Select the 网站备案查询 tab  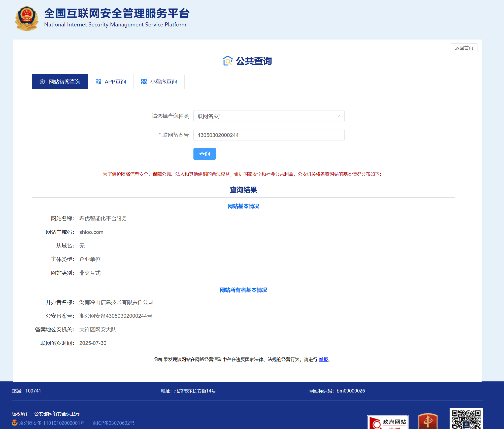coord(60,82)
